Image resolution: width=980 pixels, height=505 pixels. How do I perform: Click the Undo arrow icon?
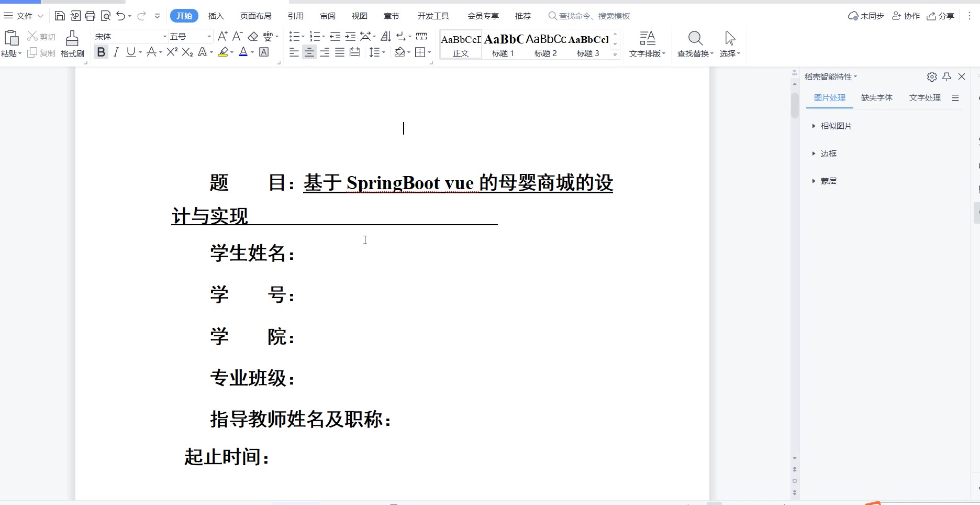click(x=120, y=16)
